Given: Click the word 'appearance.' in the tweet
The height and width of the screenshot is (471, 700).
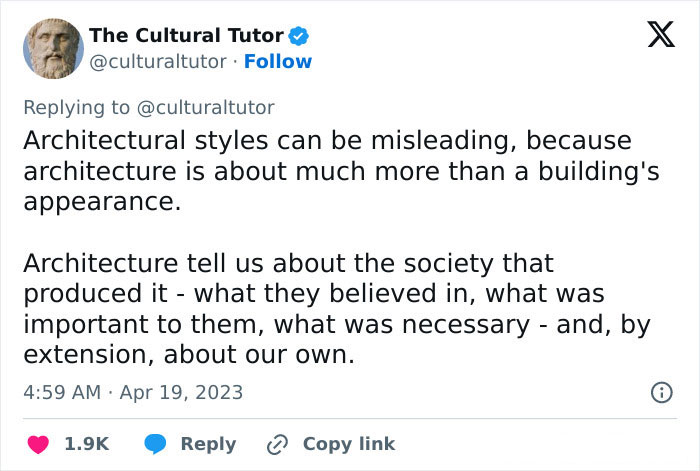Looking at the screenshot, I should [101, 200].
